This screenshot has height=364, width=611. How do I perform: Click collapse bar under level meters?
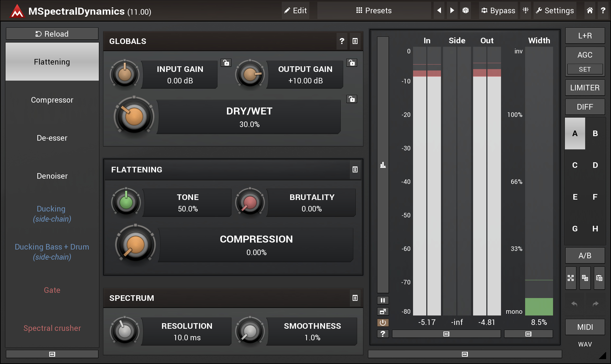point(446,334)
